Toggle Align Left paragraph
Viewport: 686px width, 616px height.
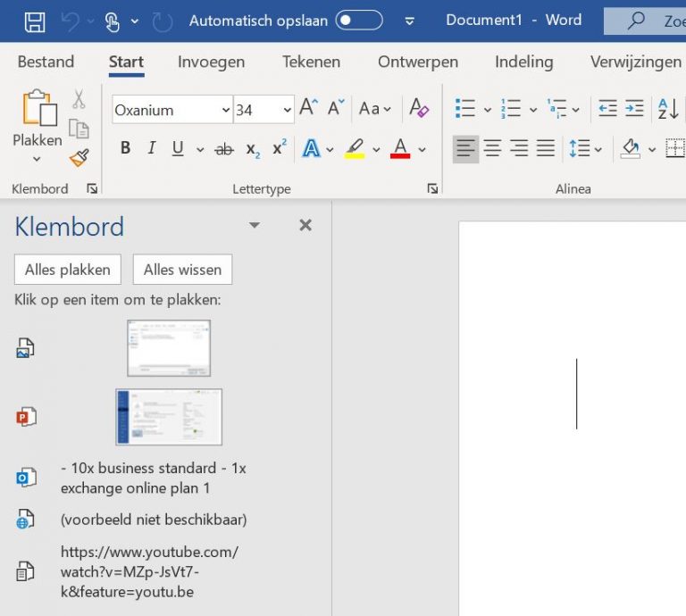pos(465,149)
